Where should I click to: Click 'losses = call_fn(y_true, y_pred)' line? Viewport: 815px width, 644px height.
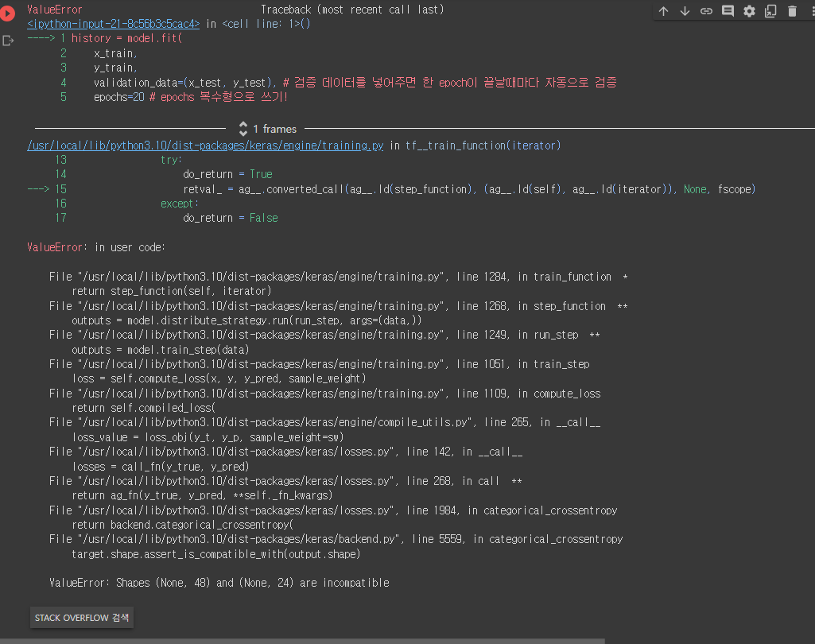pyautogui.click(x=161, y=467)
